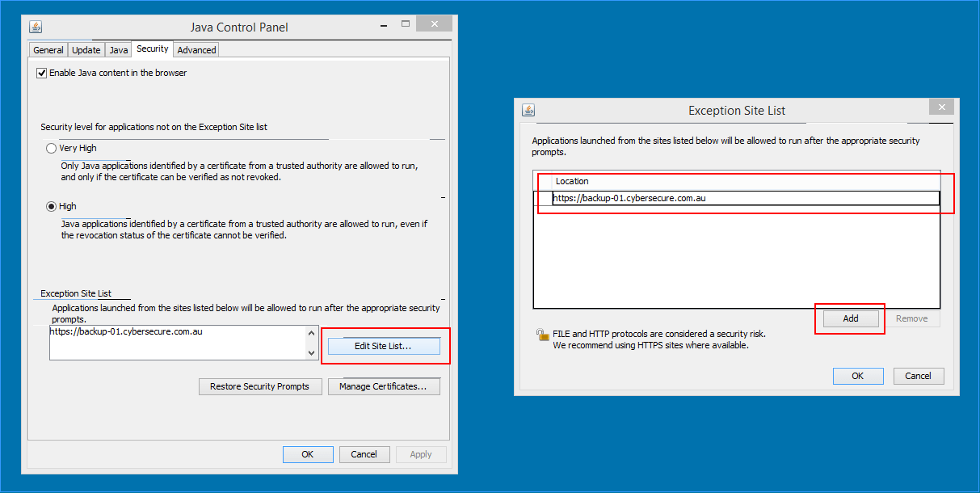This screenshot has width=980, height=493.
Task: Confirm Exception Site List with OK
Action: (x=858, y=376)
